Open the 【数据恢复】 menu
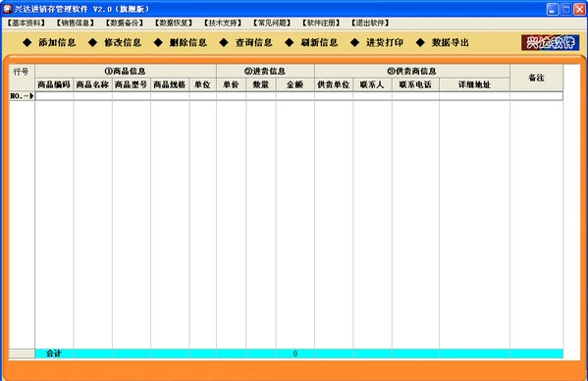588x381 pixels. [173, 23]
